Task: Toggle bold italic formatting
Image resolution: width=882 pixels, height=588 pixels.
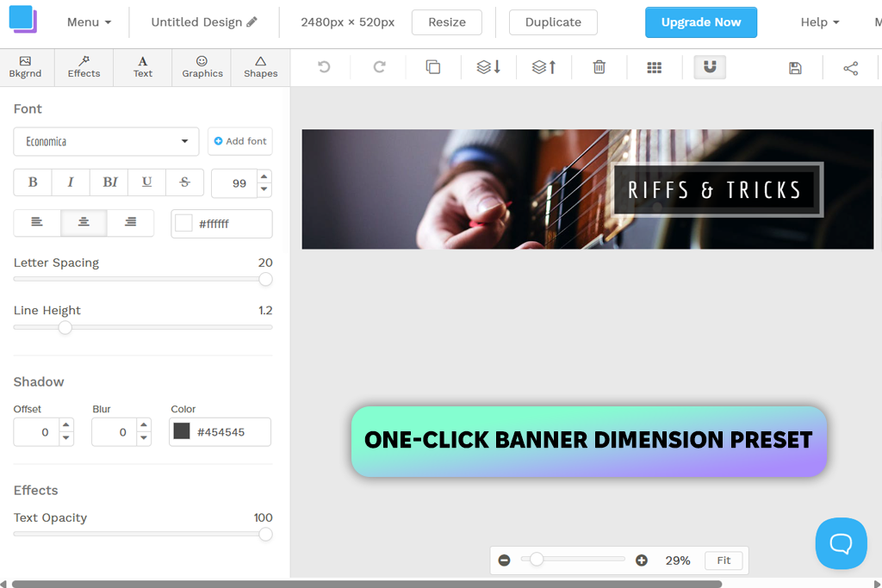Action: coord(109,183)
